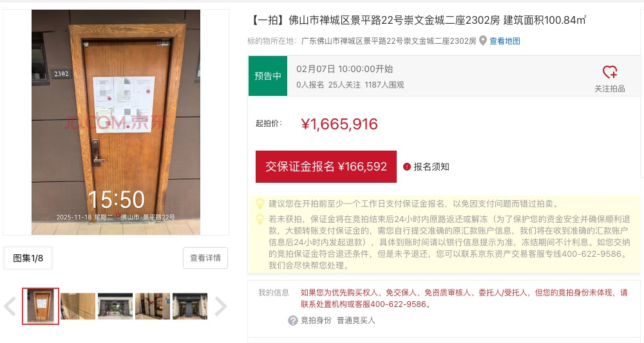Image resolution: width=644 pixels, height=343 pixels.
Task: Select the door photo thumbnail
Action: click(41, 306)
